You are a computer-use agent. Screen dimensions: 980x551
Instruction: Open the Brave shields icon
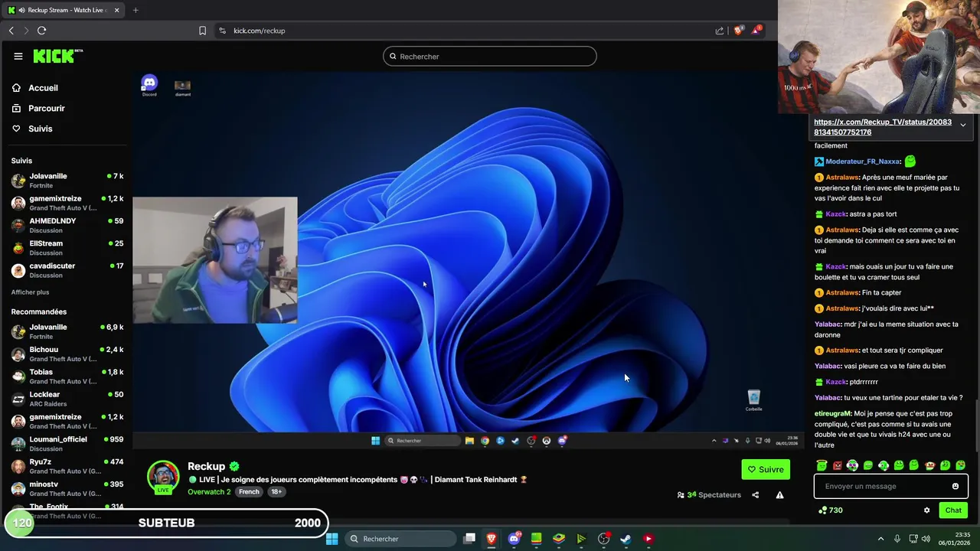pos(738,31)
